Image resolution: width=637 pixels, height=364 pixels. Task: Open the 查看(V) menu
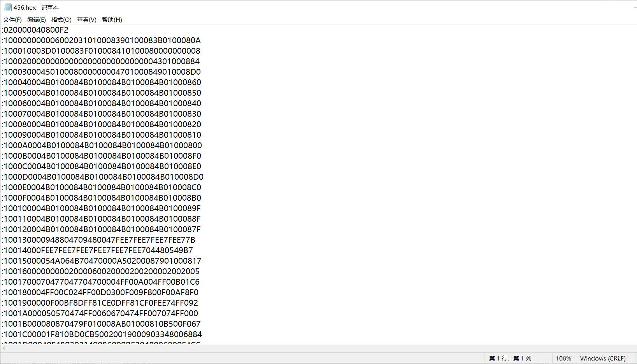point(87,20)
